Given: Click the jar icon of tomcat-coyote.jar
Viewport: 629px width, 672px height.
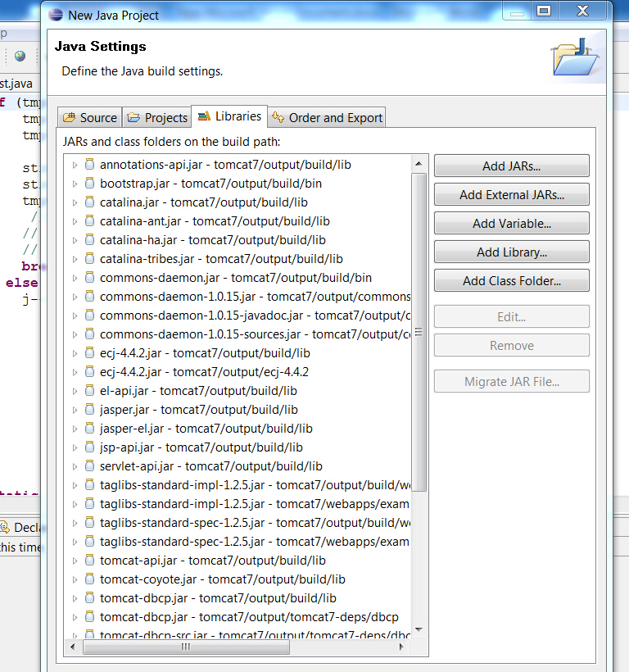Looking at the screenshot, I should point(89,579).
